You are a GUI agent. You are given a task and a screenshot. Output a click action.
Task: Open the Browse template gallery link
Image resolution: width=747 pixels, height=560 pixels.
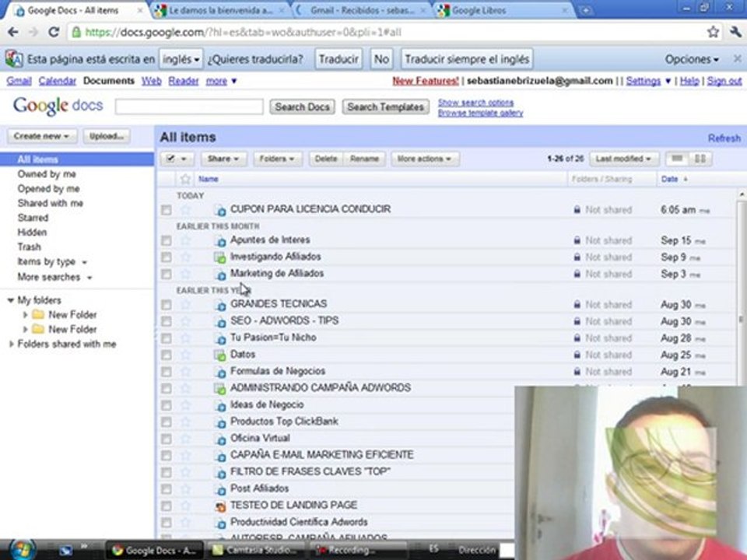pos(480,113)
